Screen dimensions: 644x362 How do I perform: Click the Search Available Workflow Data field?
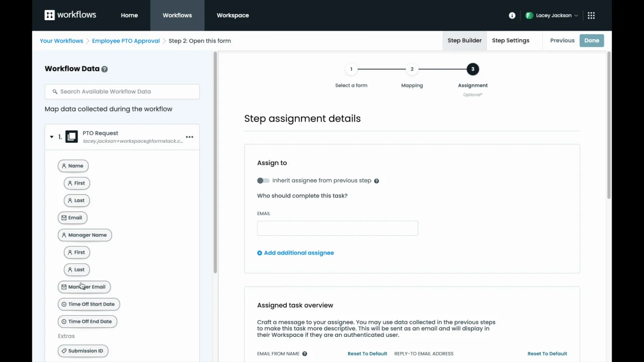click(122, 92)
